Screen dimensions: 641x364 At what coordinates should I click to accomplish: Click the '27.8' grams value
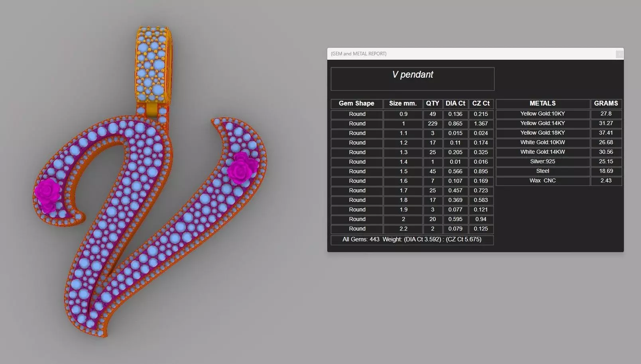(606, 114)
